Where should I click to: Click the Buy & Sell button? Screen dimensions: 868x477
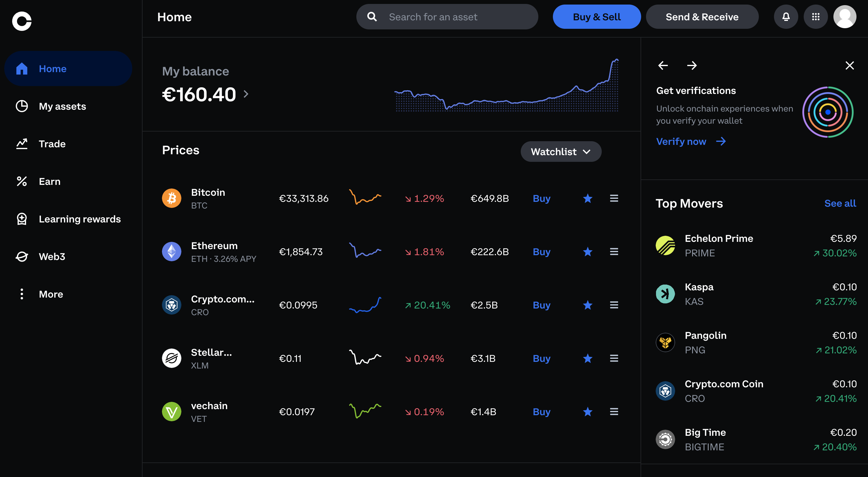point(597,17)
